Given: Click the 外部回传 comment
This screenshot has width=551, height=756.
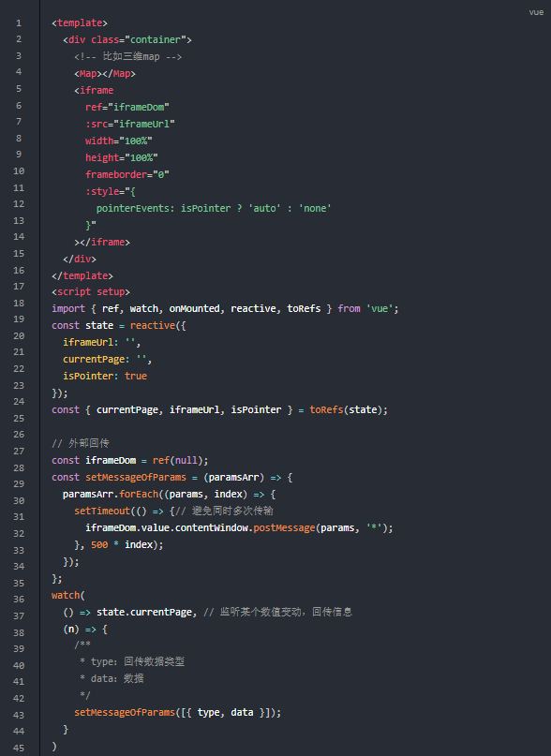Looking at the screenshot, I should [x=81, y=443].
